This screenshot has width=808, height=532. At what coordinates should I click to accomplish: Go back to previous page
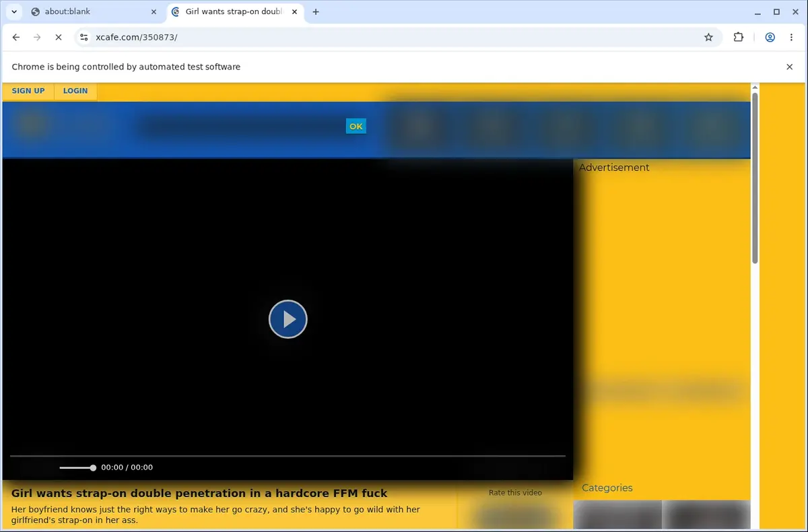[x=16, y=38]
